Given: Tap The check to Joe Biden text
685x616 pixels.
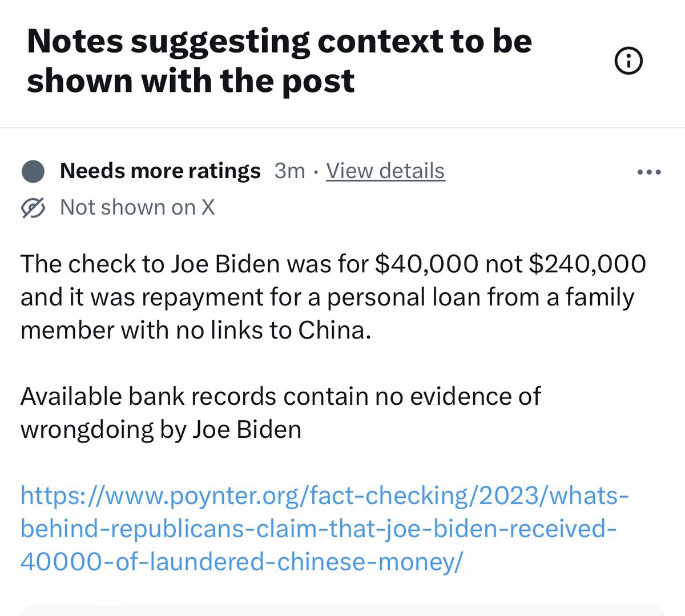Looking at the screenshot, I should click(150, 264).
